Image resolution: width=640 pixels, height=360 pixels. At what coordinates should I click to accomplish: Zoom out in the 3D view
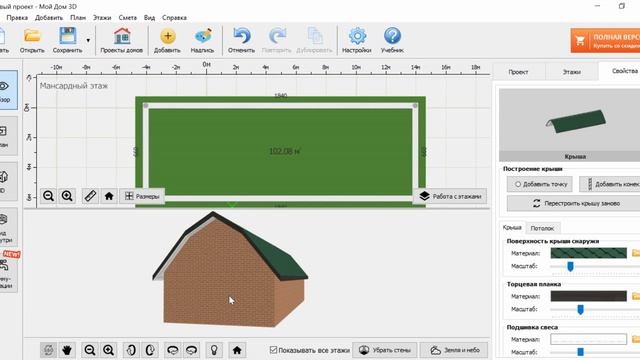pyautogui.click(x=90, y=350)
